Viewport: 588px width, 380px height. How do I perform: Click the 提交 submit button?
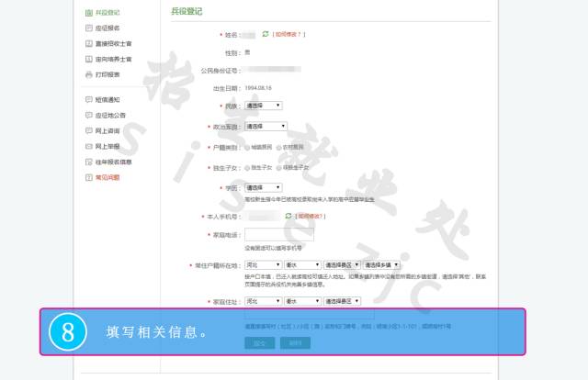[259, 342]
